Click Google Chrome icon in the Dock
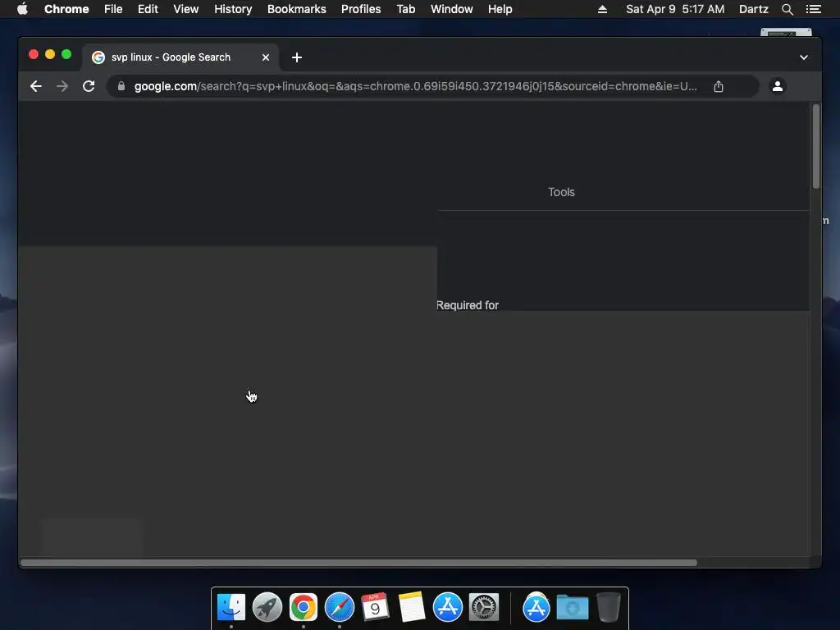Viewport: 840px width, 630px height. pos(304,607)
